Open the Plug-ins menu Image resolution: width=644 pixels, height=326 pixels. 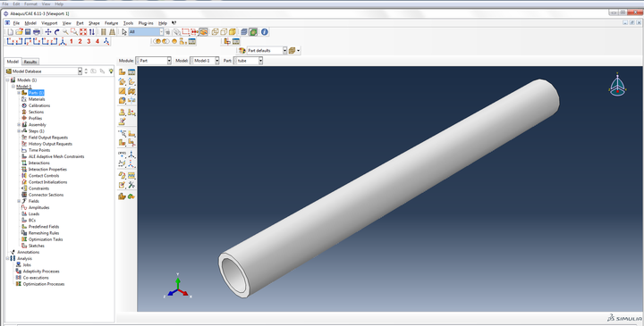click(x=146, y=23)
